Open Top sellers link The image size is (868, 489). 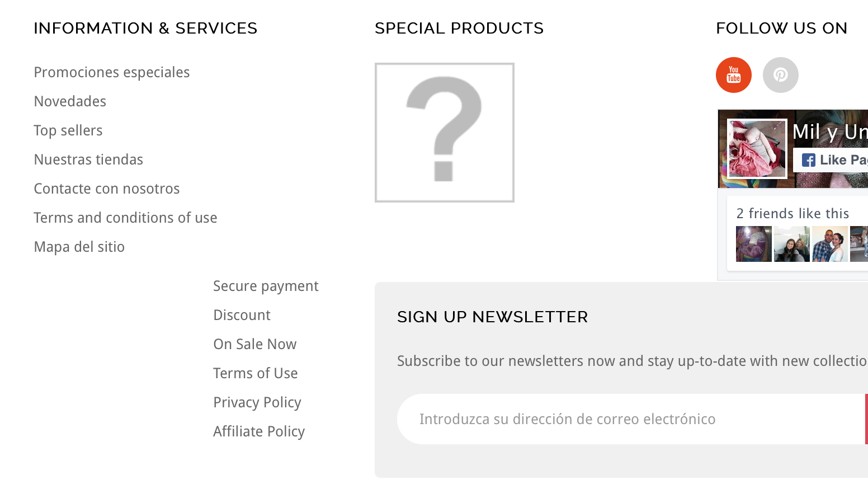68,130
